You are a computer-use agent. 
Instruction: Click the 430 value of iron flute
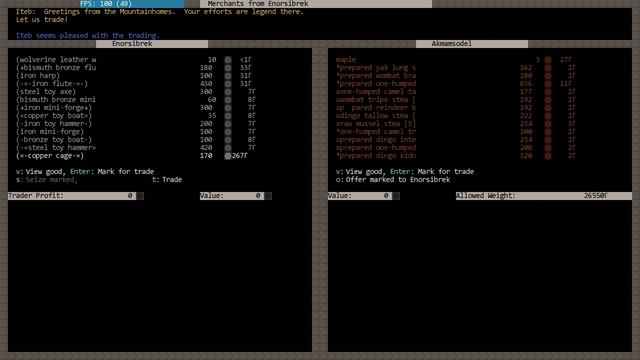[x=206, y=84]
